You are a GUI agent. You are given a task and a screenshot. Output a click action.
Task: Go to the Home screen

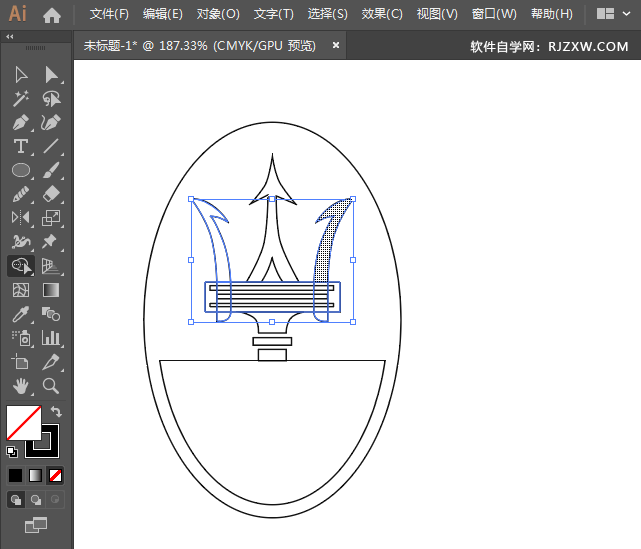point(52,15)
